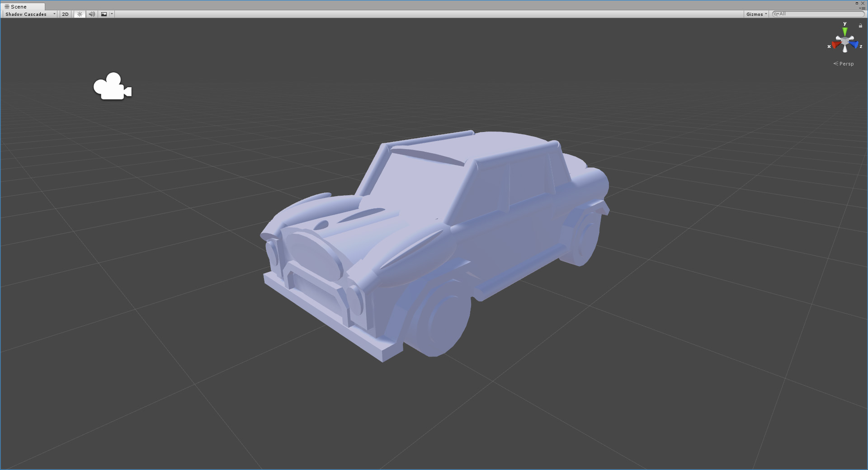Click the red X axis cone on the scene gizmo

(835, 44)
